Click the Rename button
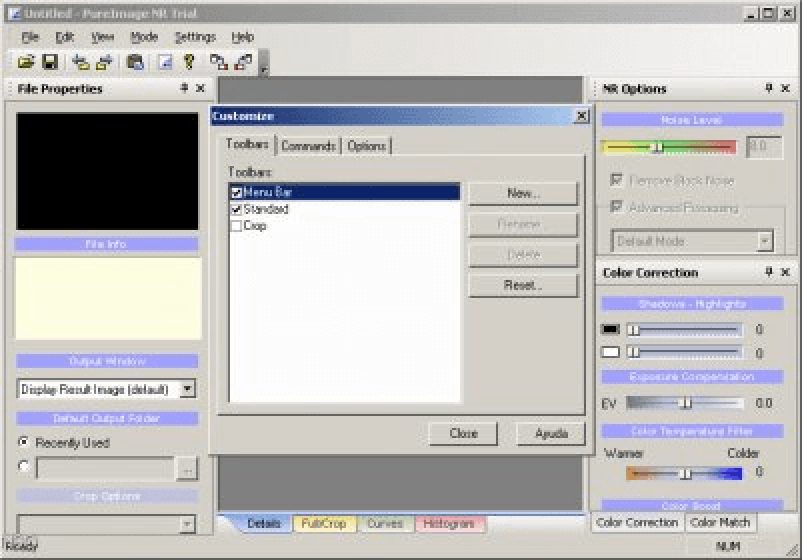 point(523,224)
